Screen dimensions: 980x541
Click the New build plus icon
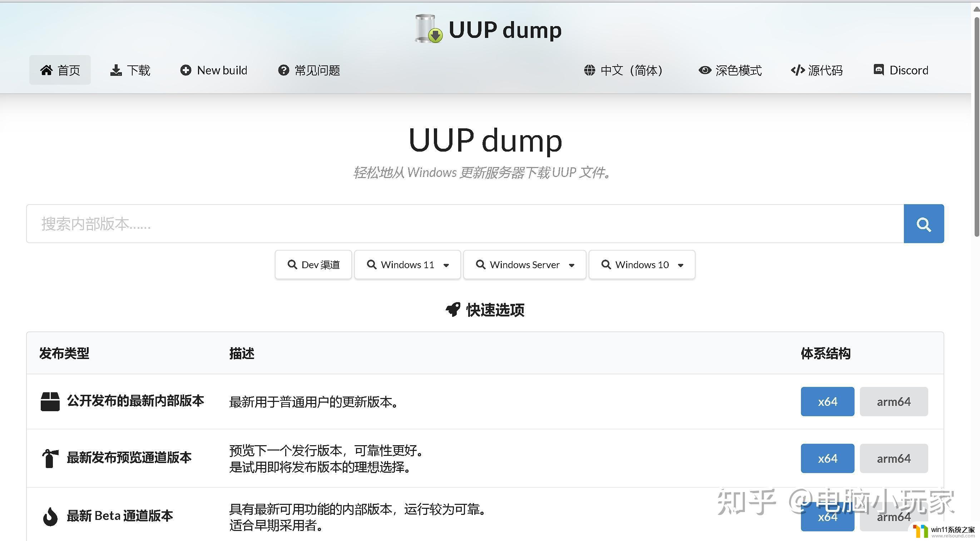(x=185, y=70)
